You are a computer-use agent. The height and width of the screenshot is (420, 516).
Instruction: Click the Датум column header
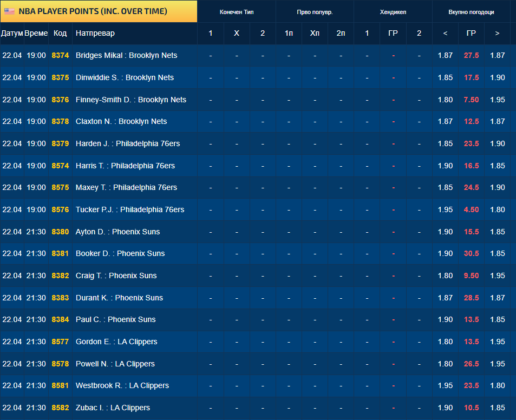point(12,33)
